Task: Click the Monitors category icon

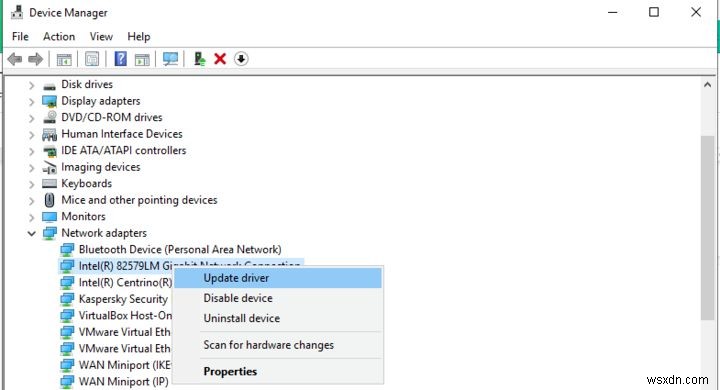Action: (50, 217)
